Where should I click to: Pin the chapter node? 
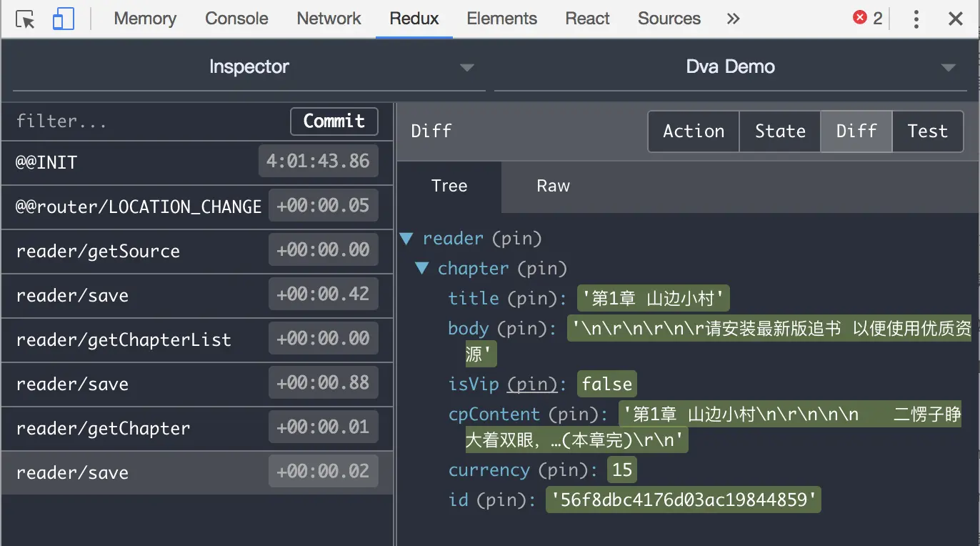(542, 269)
